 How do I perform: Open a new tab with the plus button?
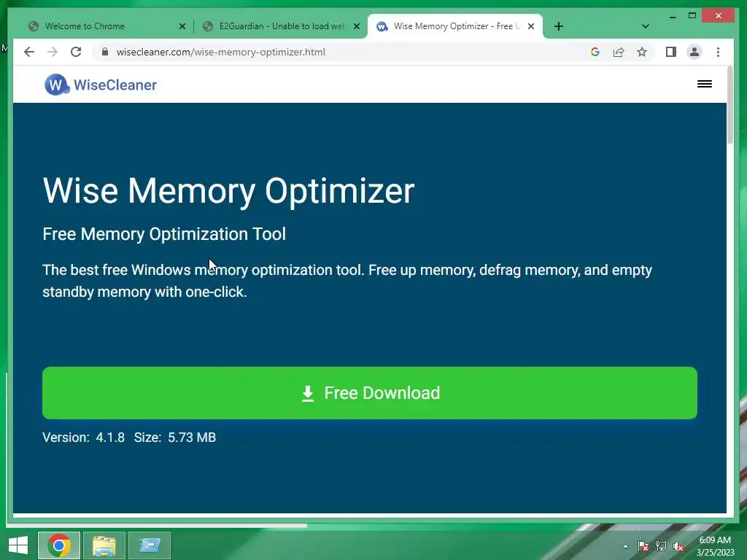tap(559, 26)
